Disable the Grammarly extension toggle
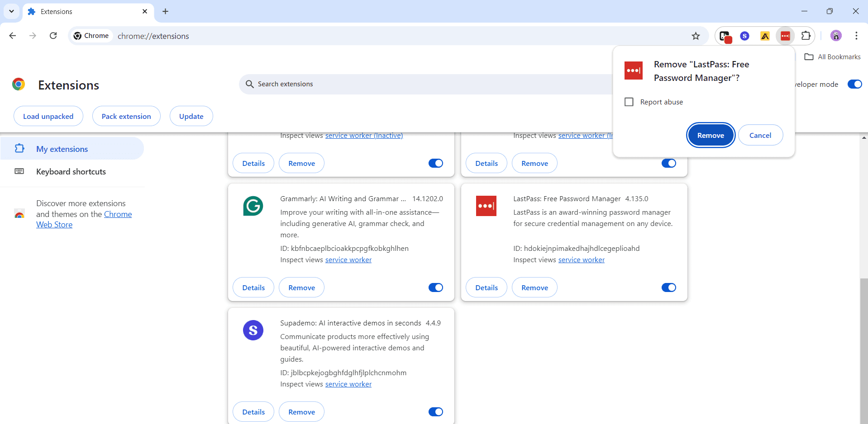The width and height of the screenshot is (868, 424). pyautogui.click(x=435, y=287)
